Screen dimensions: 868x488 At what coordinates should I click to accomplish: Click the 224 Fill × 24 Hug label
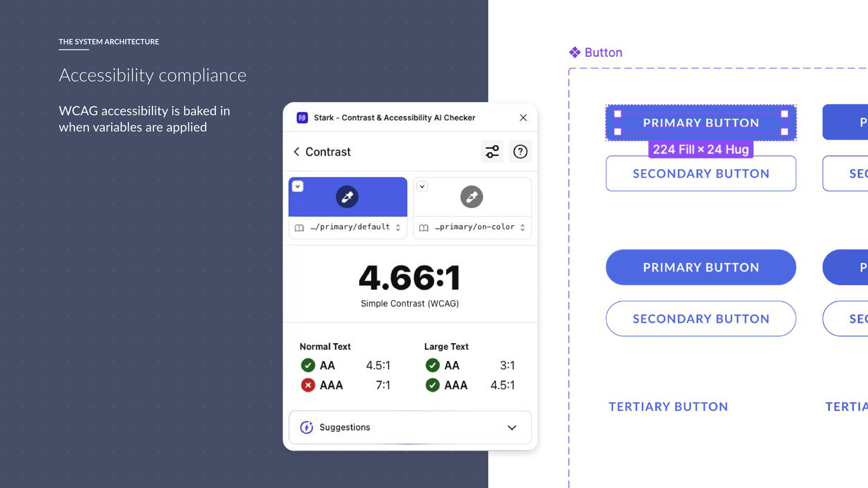tap(701, 149)
